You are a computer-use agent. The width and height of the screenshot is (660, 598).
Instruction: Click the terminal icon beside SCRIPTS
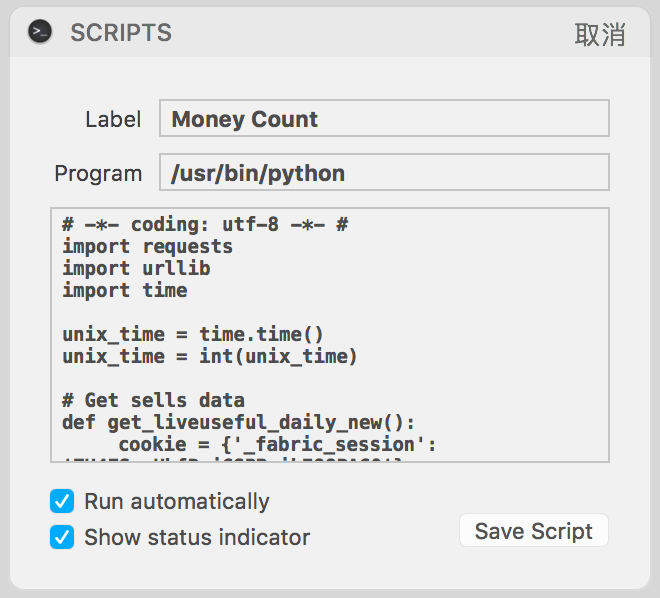(x=40, y=32)
